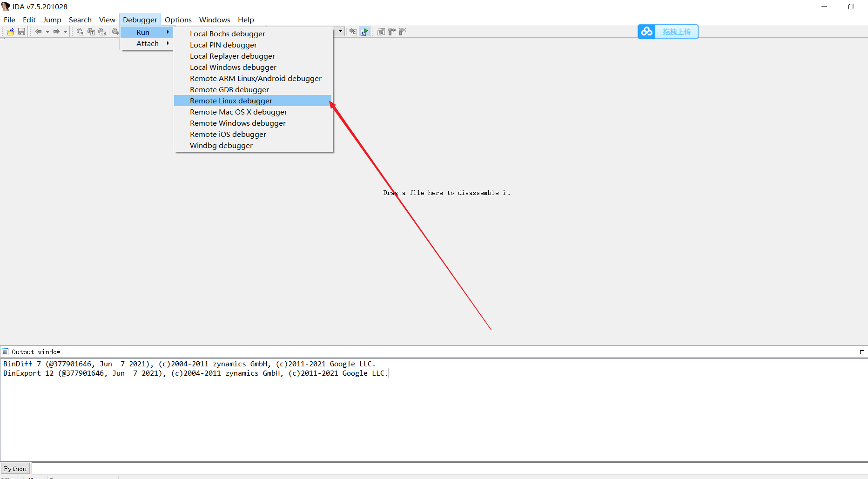Click the Output window title icon
This screenshot has width=868, height=479.
click(x=5, y=351)
